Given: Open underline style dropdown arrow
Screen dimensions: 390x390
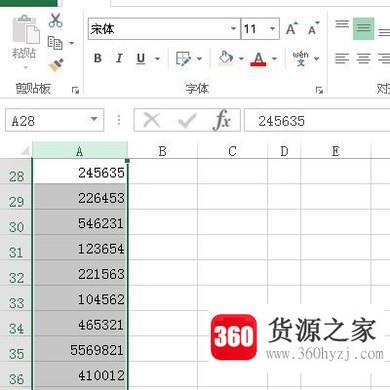Looking at the screenshot, I should coord(157,59).
